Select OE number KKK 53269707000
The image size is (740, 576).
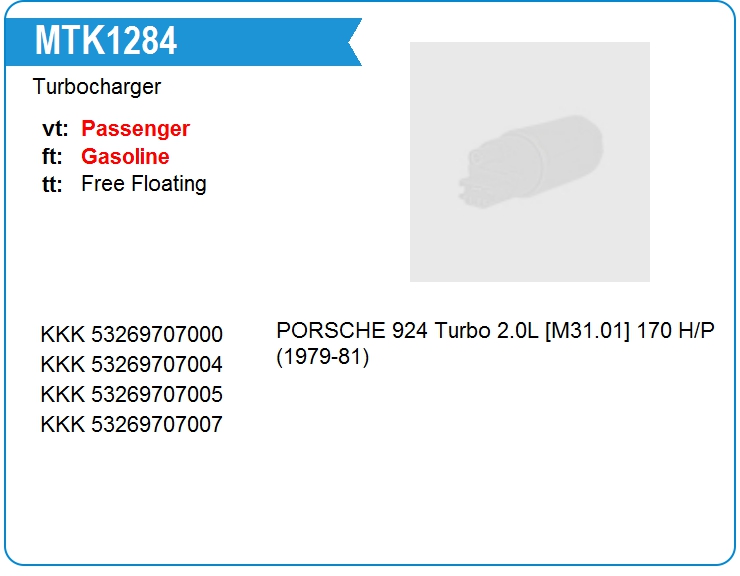[x=132, y=334]
